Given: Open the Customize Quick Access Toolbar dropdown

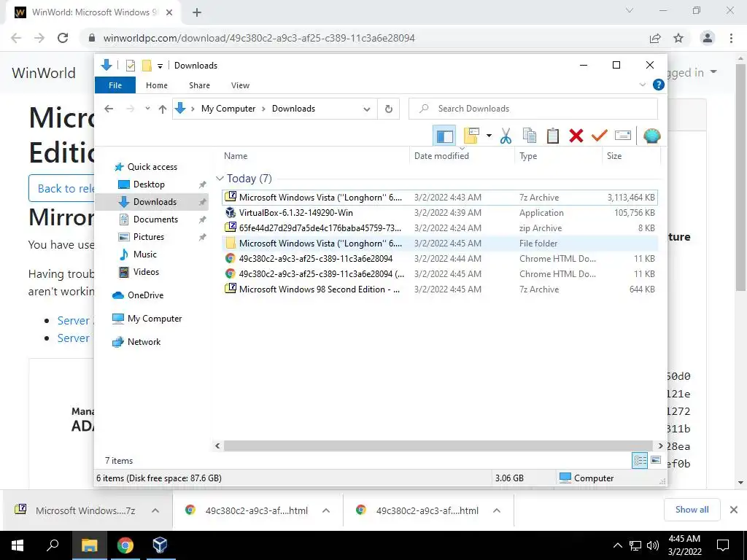Looking at the screenshot, I should coord(160,66).
